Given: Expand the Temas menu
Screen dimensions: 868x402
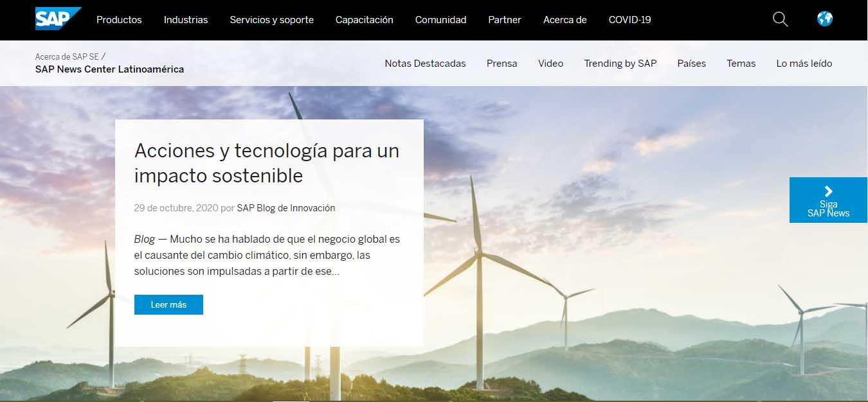Looking at the screenshot, I should coord(741,63).
